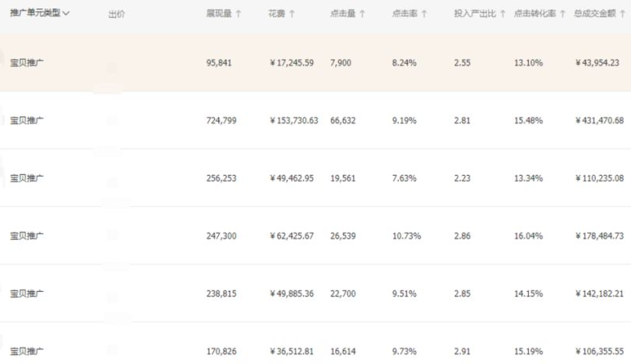
Task: Click the 出价 column header
Action: [x=116, y=14]
